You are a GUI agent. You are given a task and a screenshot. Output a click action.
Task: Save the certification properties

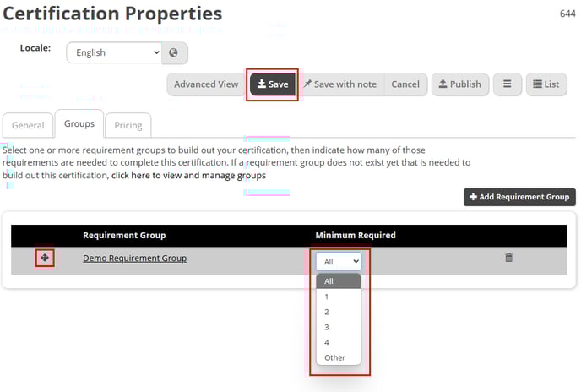click(273, 84)
